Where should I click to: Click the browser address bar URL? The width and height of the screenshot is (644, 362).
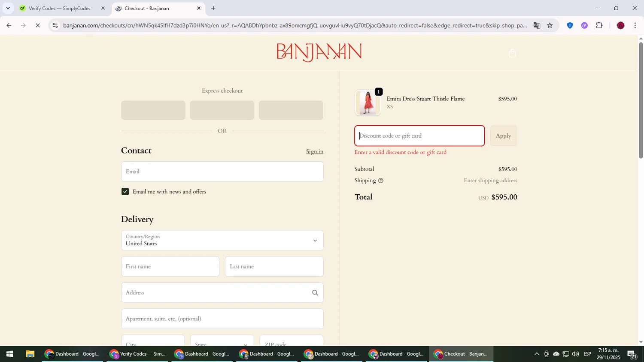pyautogui.click(x=295, y=25)
